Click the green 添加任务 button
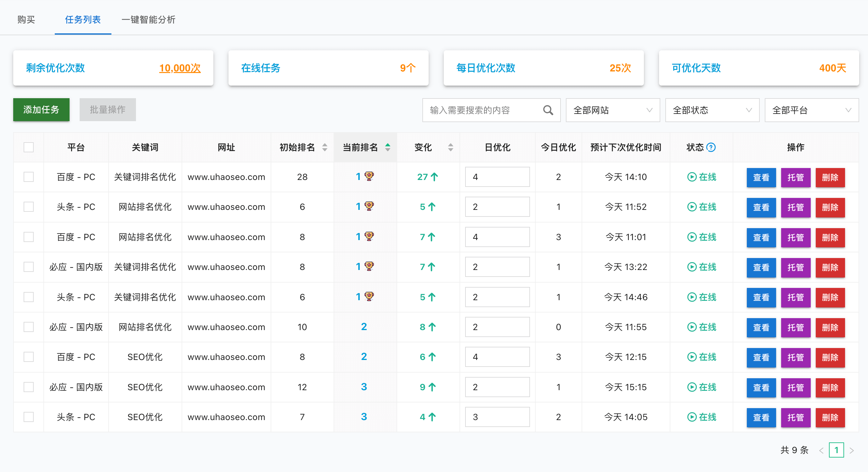 41,110
